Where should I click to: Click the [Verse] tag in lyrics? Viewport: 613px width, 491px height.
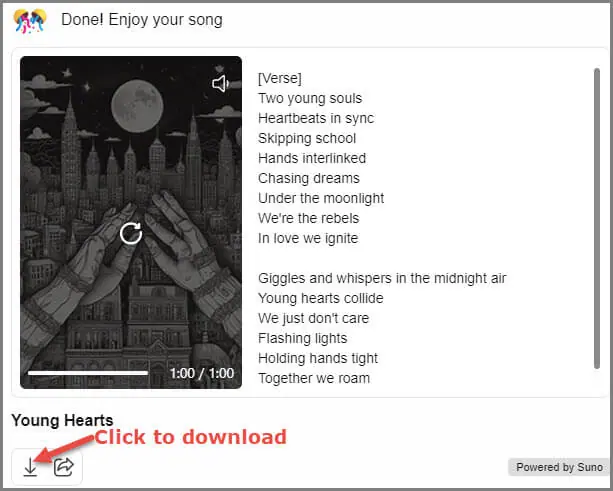click(280, 78)
